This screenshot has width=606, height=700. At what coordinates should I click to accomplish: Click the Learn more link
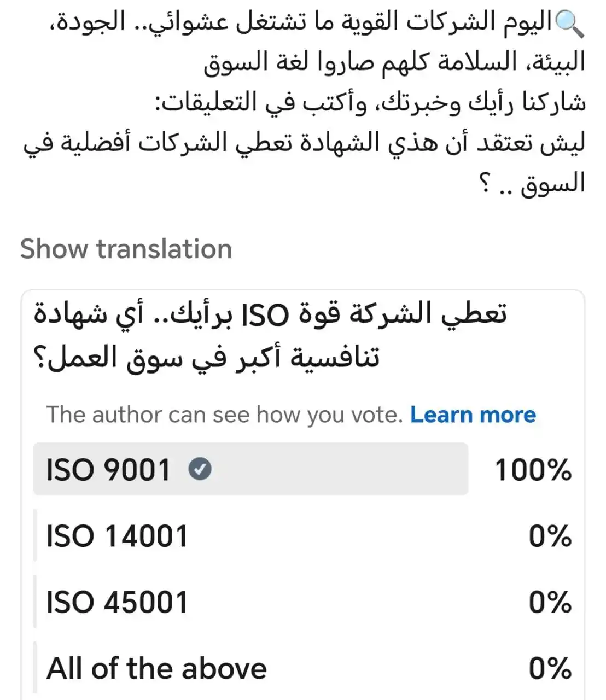473,415
